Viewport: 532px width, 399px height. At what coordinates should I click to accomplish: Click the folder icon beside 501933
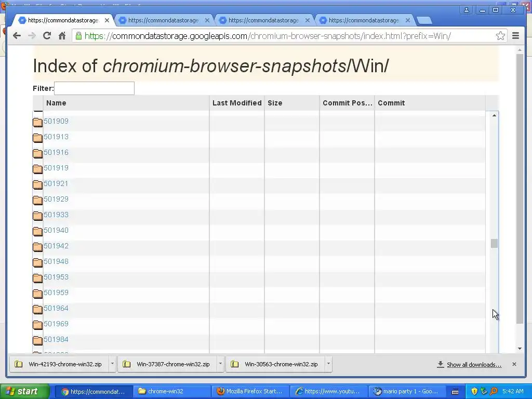[x=37, y=216]
